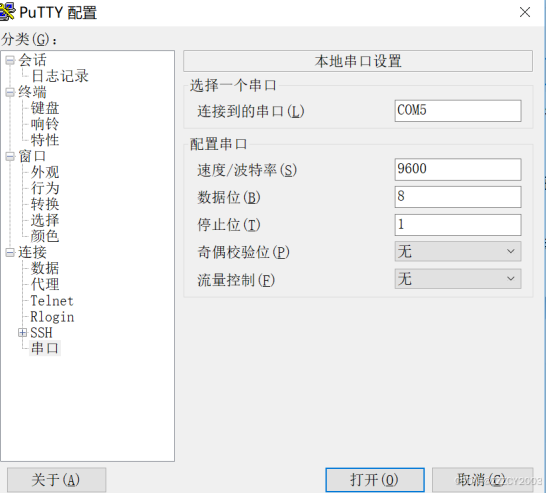Select 响铃 in category tree
The height and width of the screenshot is (493, 546).
click(x=45, y=124)
